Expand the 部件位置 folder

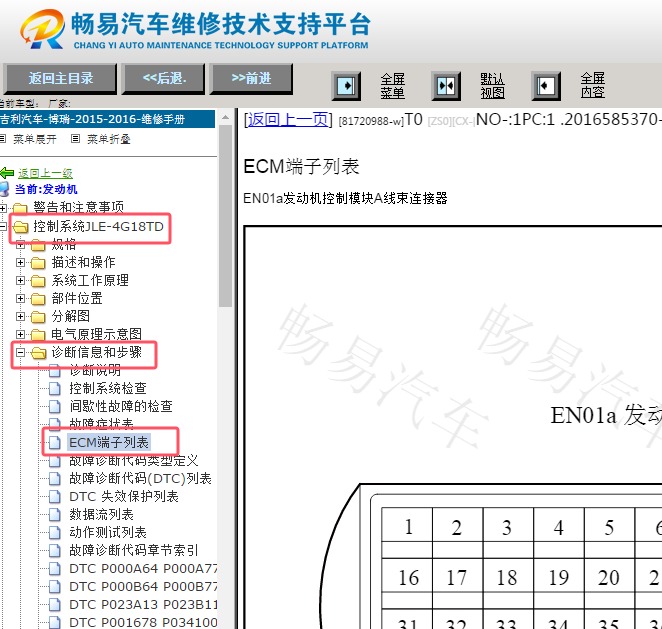[20, 298]
